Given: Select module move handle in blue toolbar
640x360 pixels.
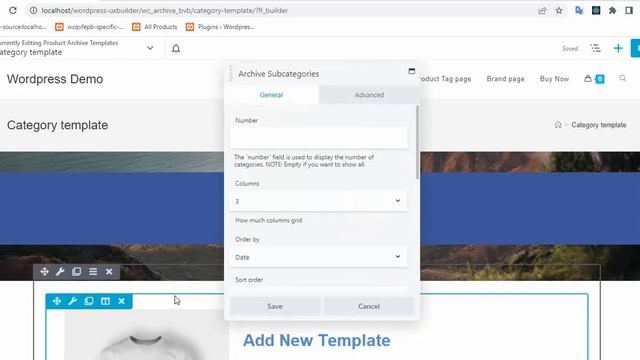Looking at the screenshot, I should click(57, 301).
